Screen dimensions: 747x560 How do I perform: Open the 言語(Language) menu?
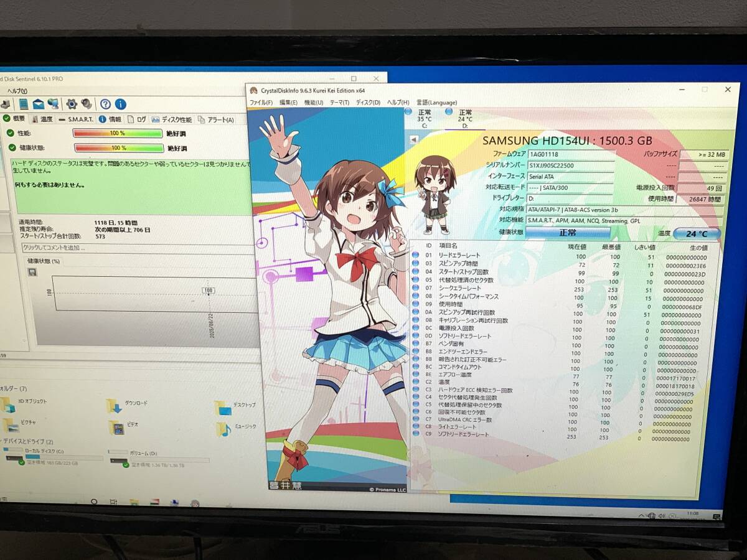pyautogui.click(x=436, y=103)
